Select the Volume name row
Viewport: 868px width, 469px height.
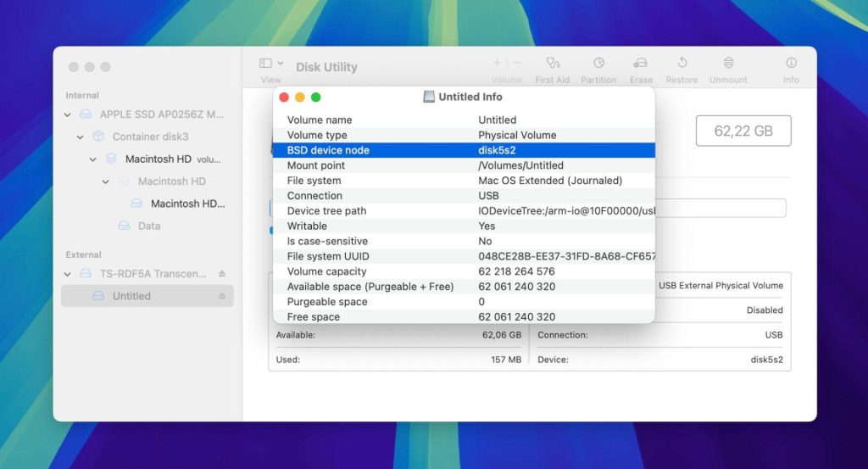464,120
